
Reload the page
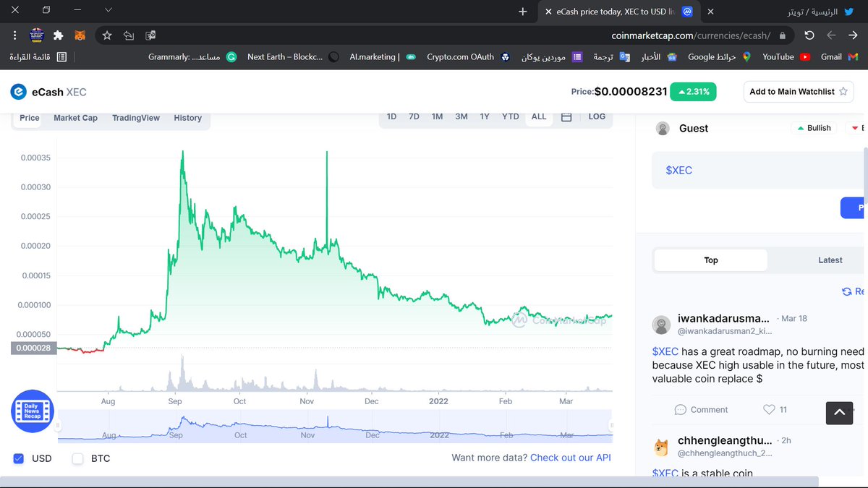(x=809, y=35)
